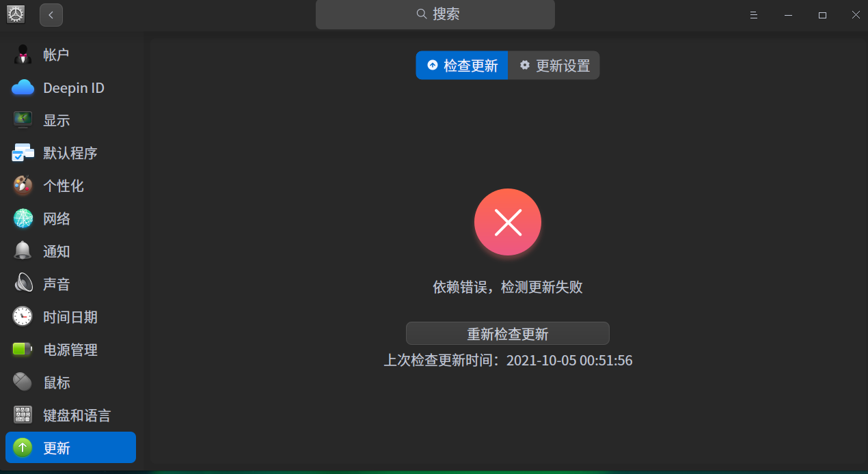Viewport: 868px width, 474px height.
Task: Select the 声音 sound speaker icon
Action: coord(23,284)
